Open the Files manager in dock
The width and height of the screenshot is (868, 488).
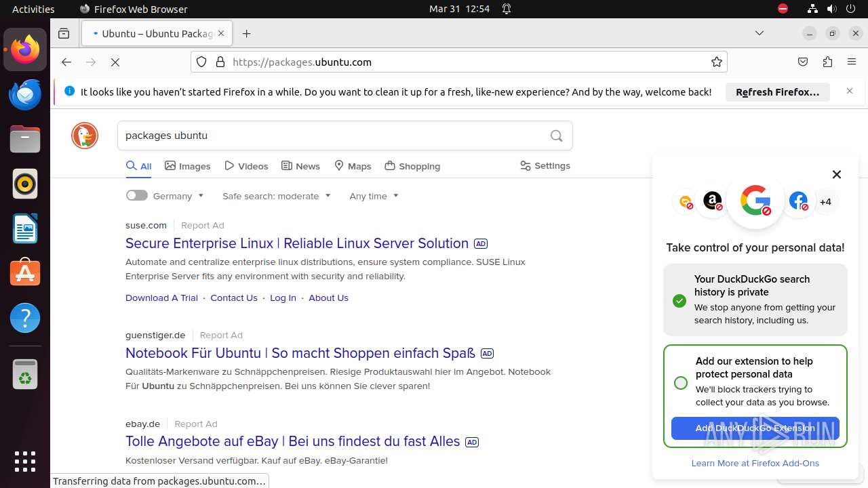click(x=25, y=139)
